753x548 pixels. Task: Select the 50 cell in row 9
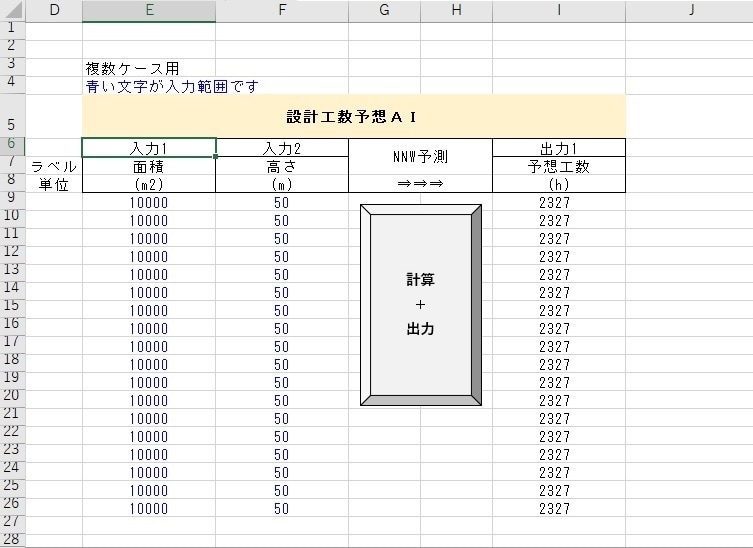point(282,202)
